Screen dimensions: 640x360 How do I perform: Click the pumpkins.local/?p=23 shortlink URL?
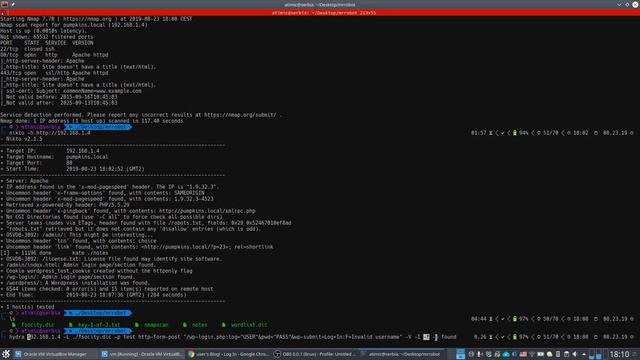point(187,247)
